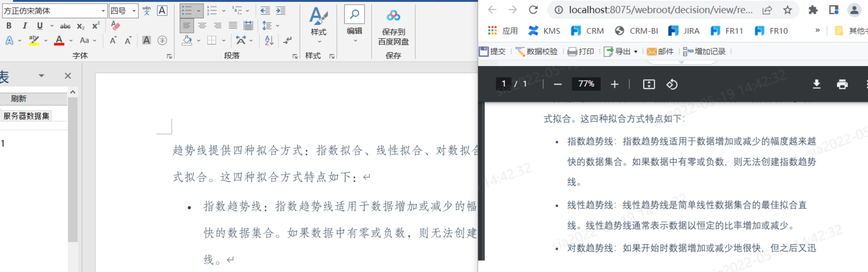The image size is (868, 272).
Task: Open the borders dropdown arrow
Action: click(x=223, y=41)
